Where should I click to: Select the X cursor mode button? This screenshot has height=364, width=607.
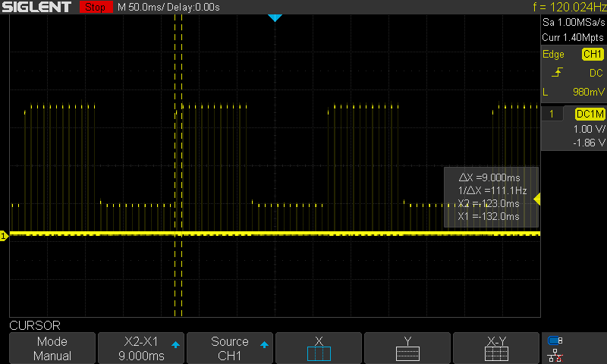319,348
